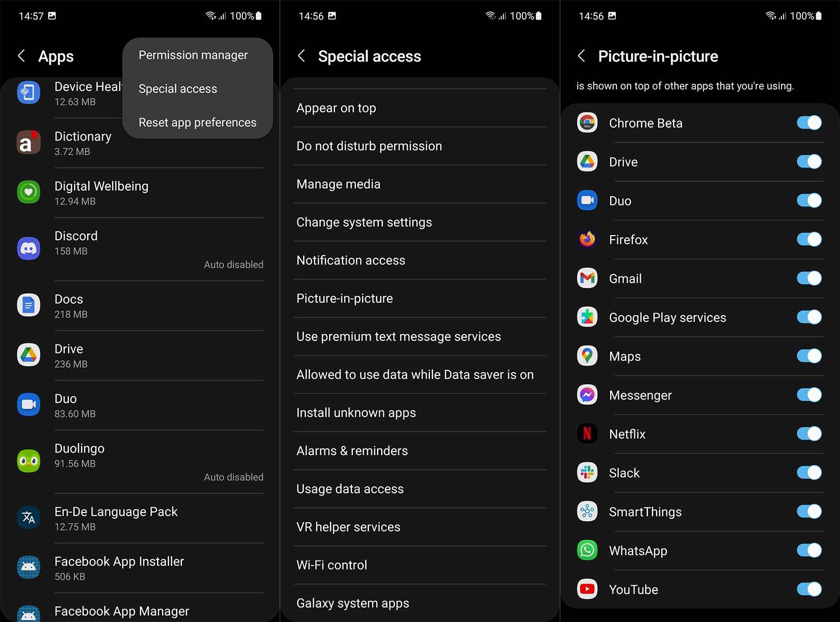840x622 pixels.
Task: Toggle picture-in-picture for Drive
Action: [x=809, y=162]
